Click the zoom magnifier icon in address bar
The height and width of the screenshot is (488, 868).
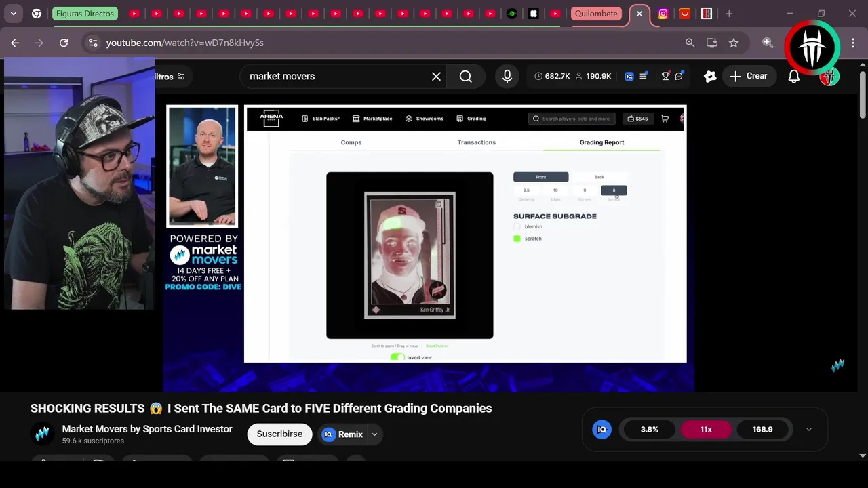(x=690, y=43)
